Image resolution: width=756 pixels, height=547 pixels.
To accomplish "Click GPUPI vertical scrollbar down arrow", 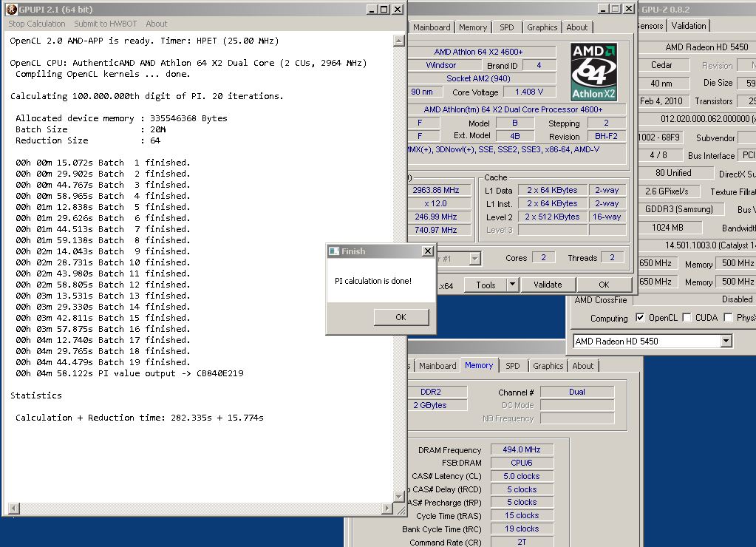I will click(399, 496).
